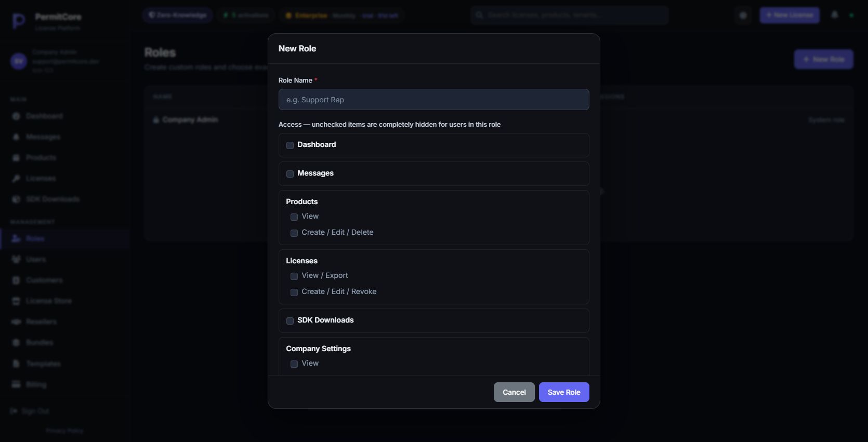This screenshot has height=442, width=868.
Task: Click the Bundles icon in sidebar
Action: (x=16, y=342)
